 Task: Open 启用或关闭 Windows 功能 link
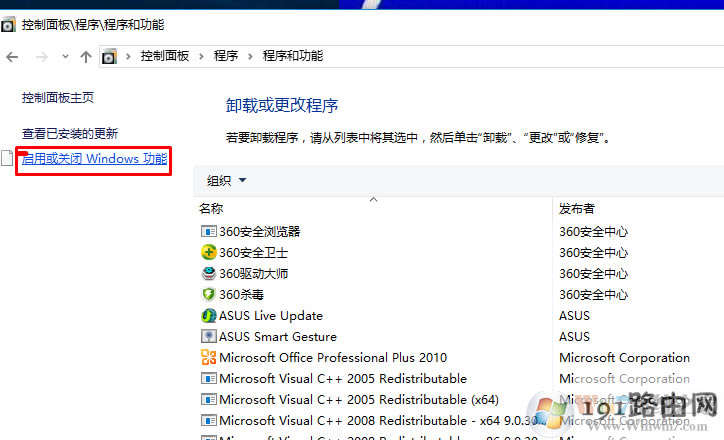click(x=94, y=159)
